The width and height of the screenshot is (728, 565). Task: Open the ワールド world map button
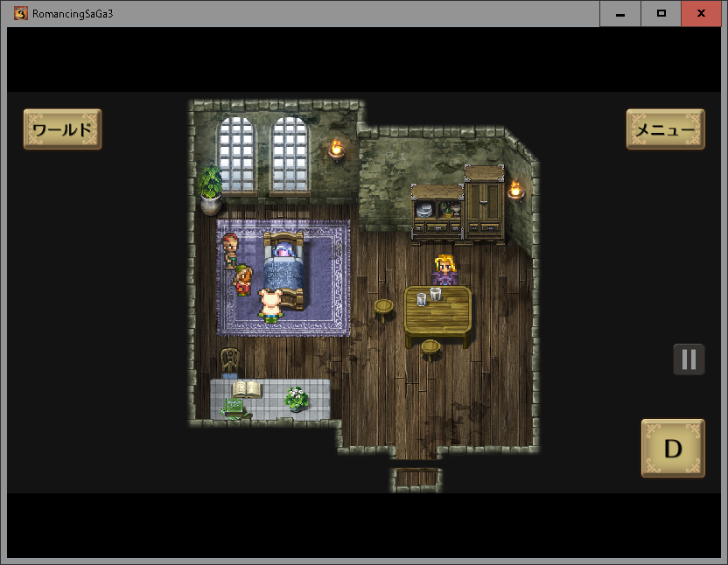(63, 129)
